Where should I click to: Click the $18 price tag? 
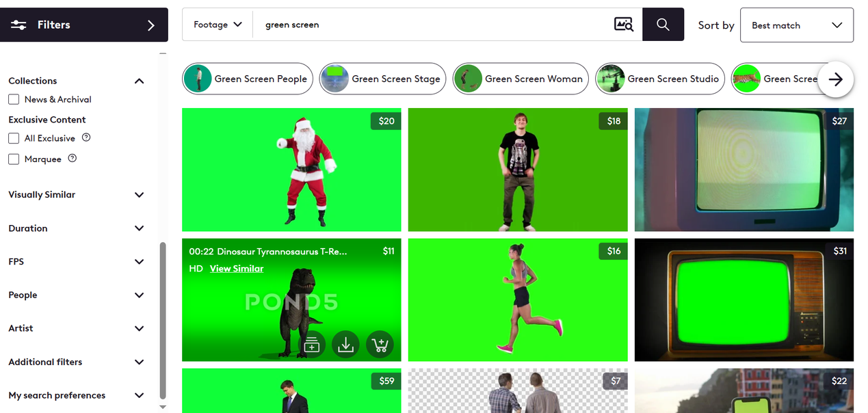click(x=614, y=121)
